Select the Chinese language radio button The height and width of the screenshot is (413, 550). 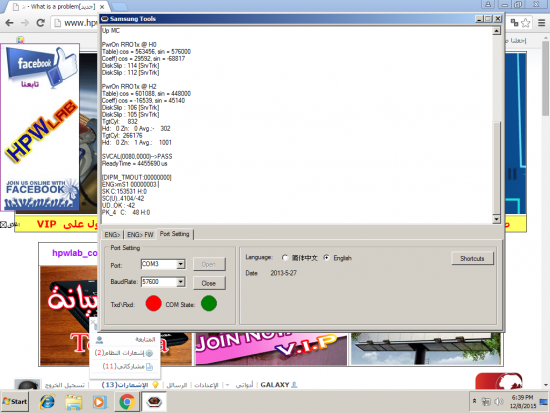[285, 258]
